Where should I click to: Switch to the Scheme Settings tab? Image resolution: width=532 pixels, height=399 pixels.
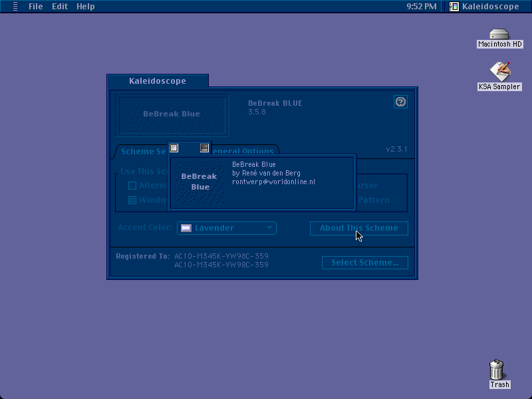pos(142,152)
